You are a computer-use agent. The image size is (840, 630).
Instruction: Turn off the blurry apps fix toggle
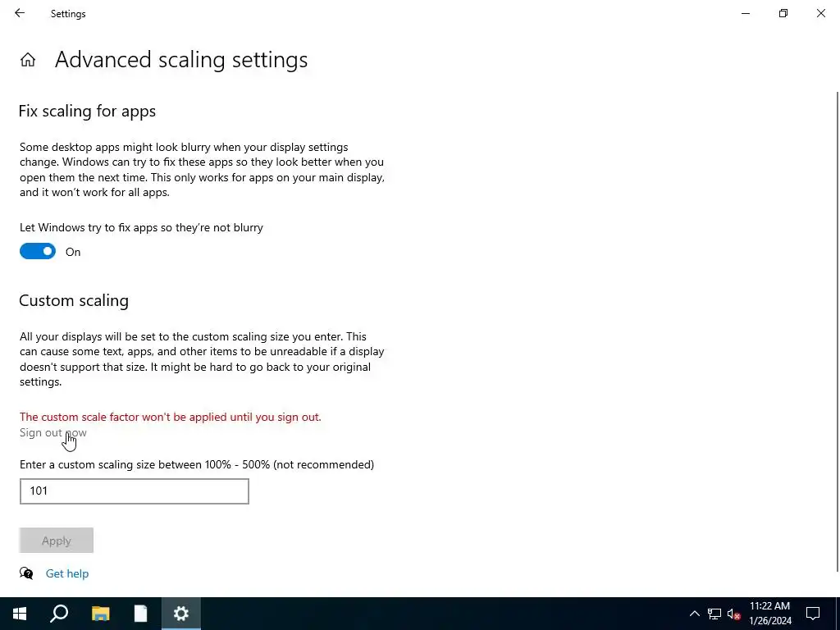(x=38, y=251)
